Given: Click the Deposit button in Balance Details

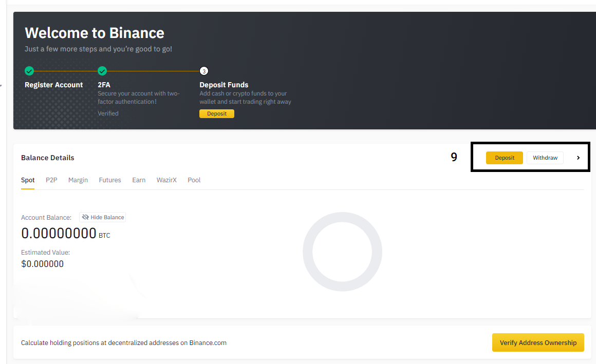Looking at the screenshot, I should click(x=505, y=158).
